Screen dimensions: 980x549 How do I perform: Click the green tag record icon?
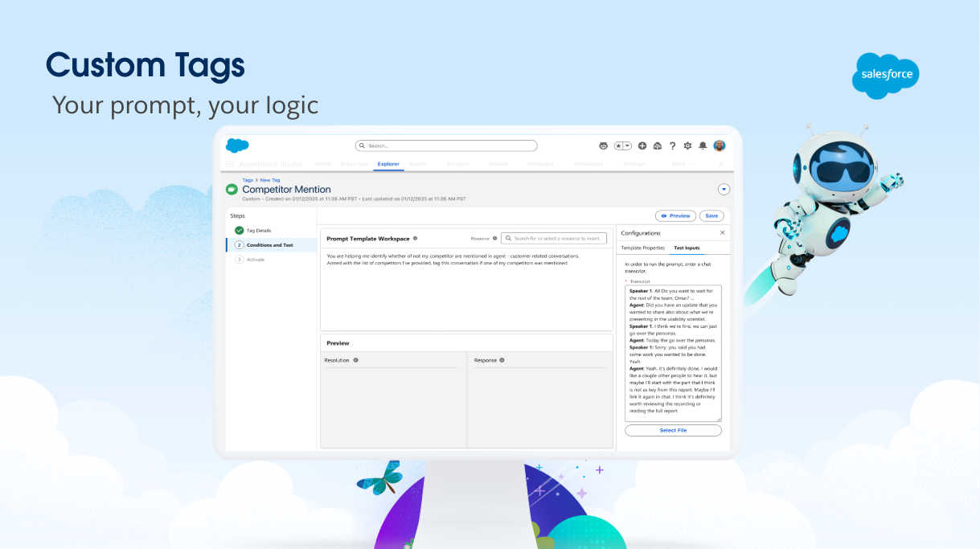tap(232, 190)
